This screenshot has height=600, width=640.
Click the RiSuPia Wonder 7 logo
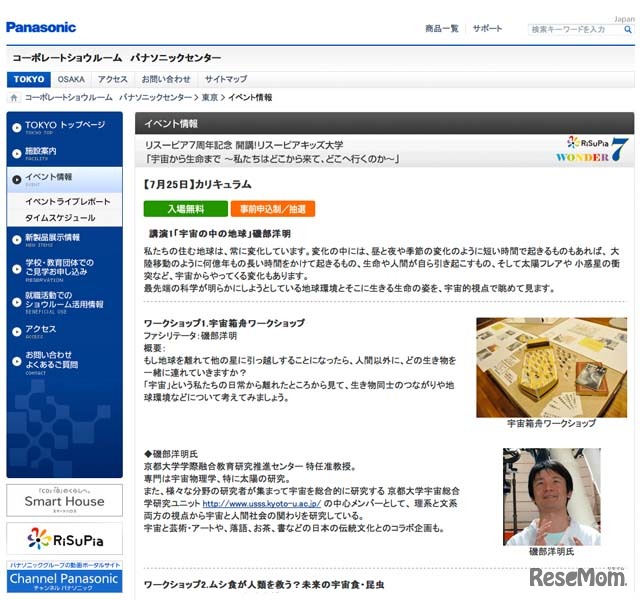(592, 150)
